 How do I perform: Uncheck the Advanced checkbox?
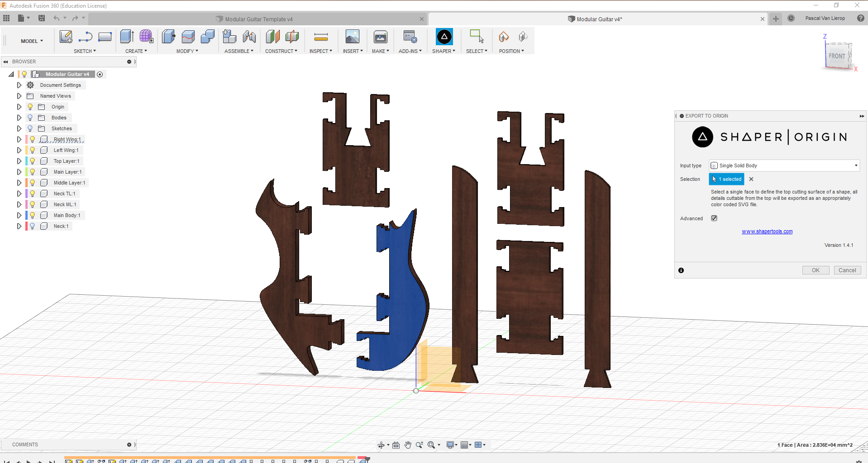[714, 218]
